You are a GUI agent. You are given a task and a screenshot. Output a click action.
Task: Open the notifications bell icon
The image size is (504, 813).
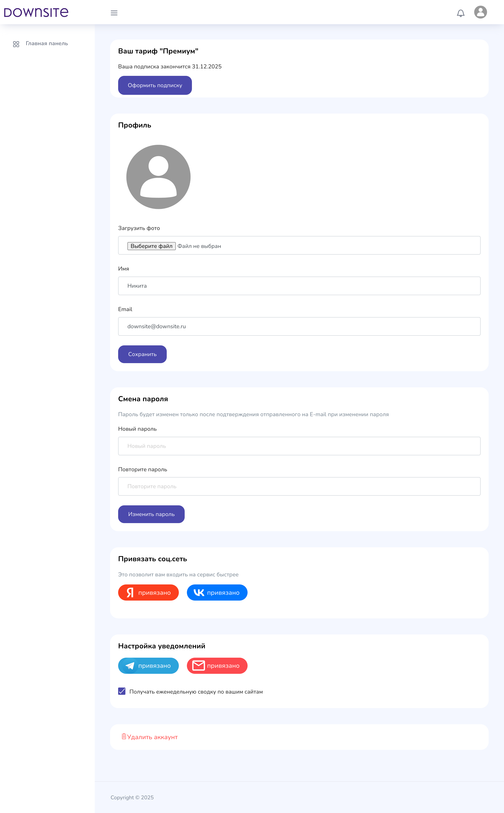point(460,13)
